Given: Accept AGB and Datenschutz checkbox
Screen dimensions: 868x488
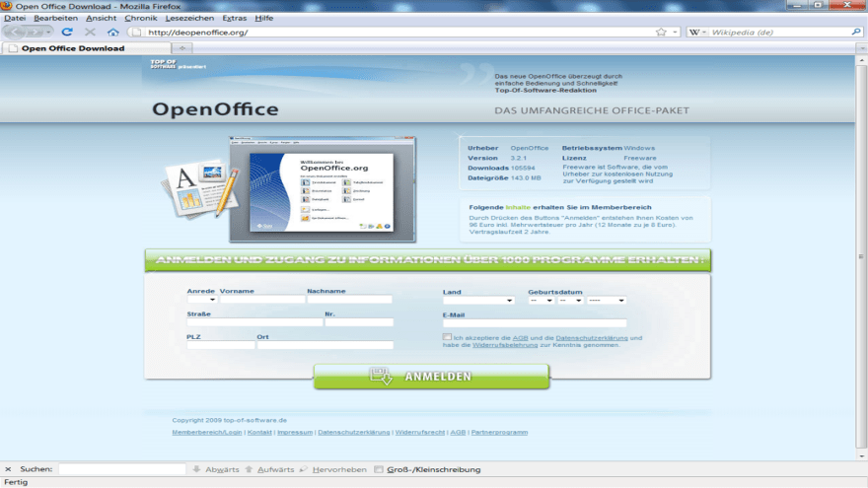Looking at the screenshot, I should [447, 337].
